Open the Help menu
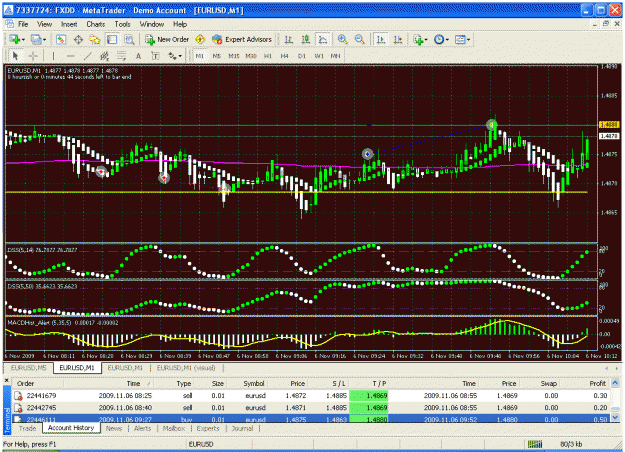Image resolution: width=625 pixels, height=452 pixels. tap(180, 24)
